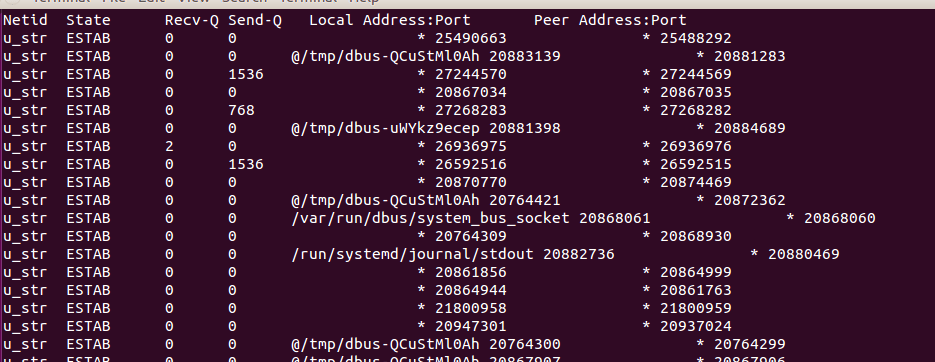Click the Recv-Q value 2

pyautogui.click(x=169, y=146)
